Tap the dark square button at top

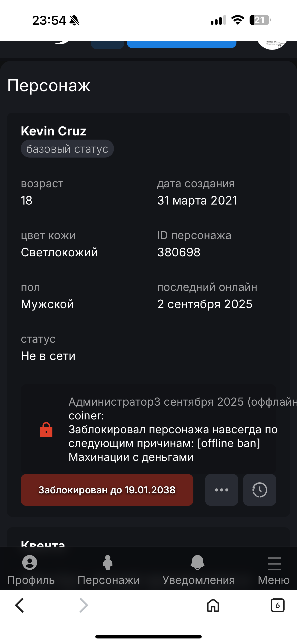pyautogui.click(x=108, y=44)
